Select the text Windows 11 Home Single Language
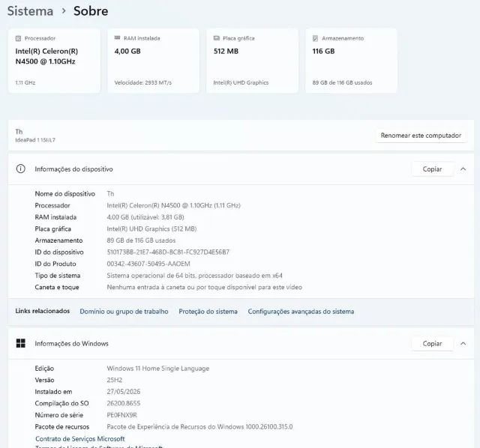The image size is (480, 448). (158, 368)
